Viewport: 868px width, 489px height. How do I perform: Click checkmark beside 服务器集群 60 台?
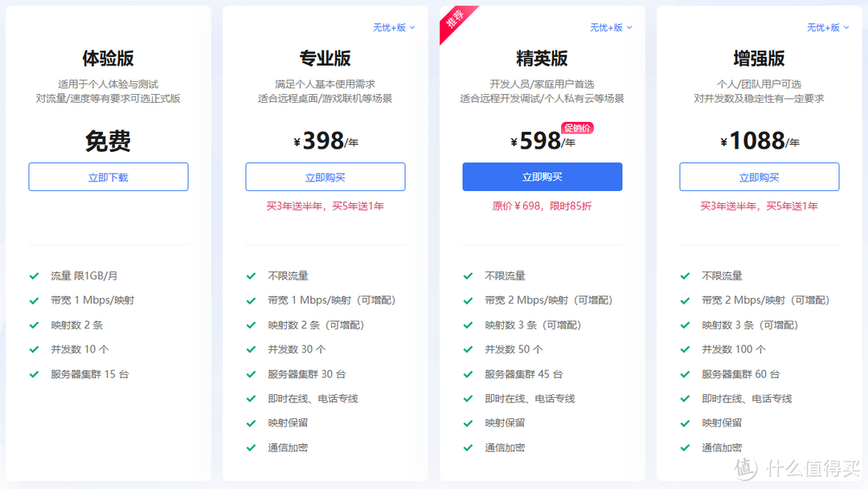[686, 374]
